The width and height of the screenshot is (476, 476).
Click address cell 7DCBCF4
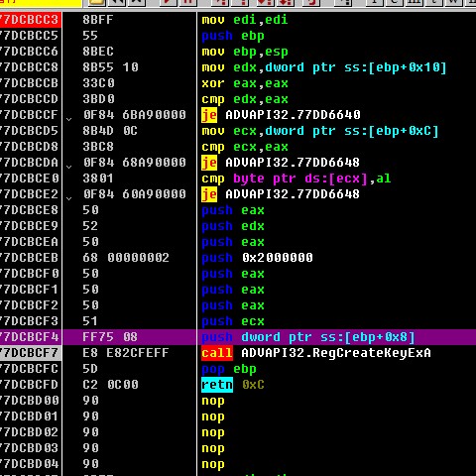point(30,337)
